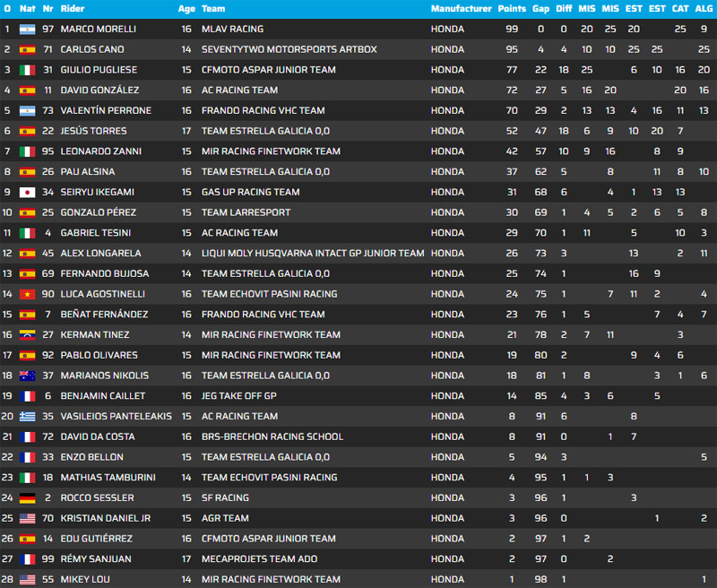Click the USA flag beside Kristian Daniel Jr
This screenshot has width=717, height=588.
click(x=27, y=519)
